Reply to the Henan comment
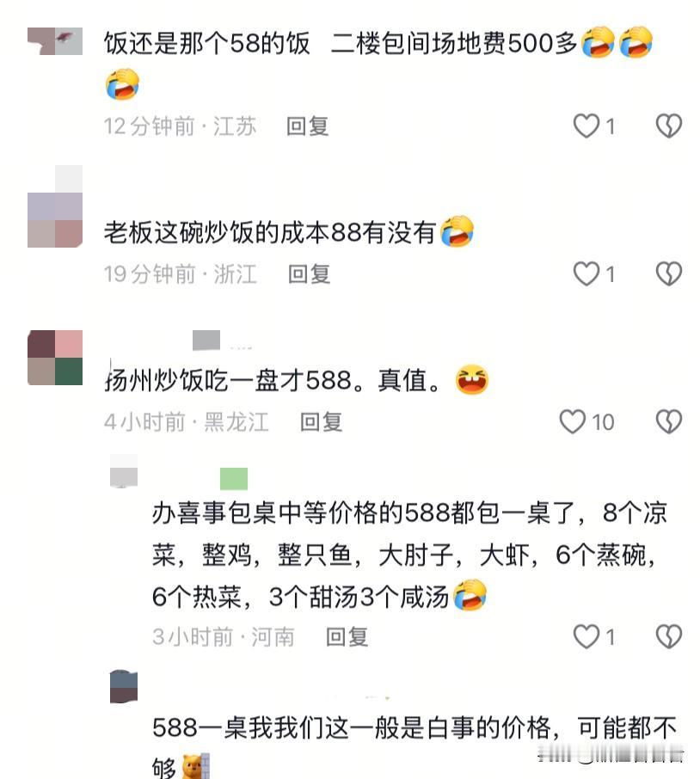 [x=347, y=637]
